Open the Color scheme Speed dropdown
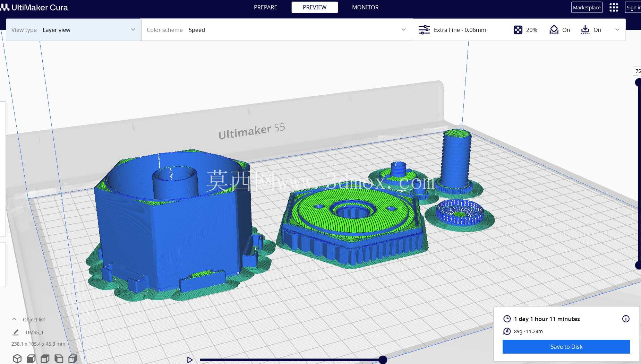This screenshot has width=641, height=364. (276, 30)
